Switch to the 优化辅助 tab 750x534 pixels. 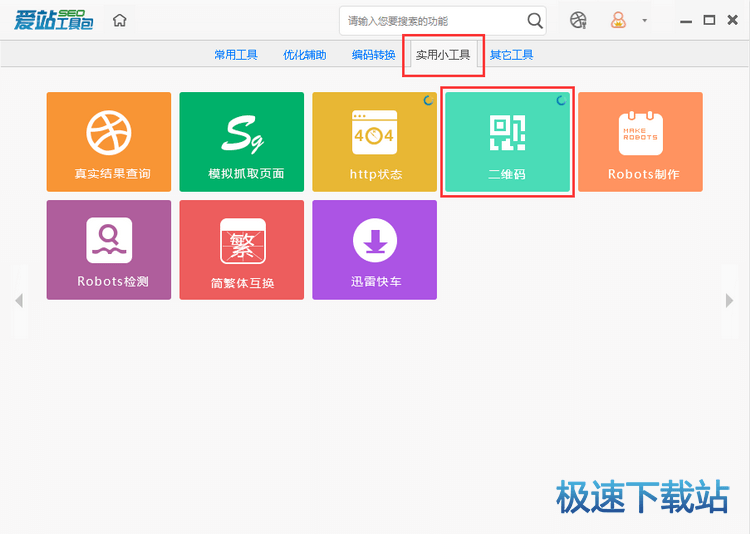(305, 55)
